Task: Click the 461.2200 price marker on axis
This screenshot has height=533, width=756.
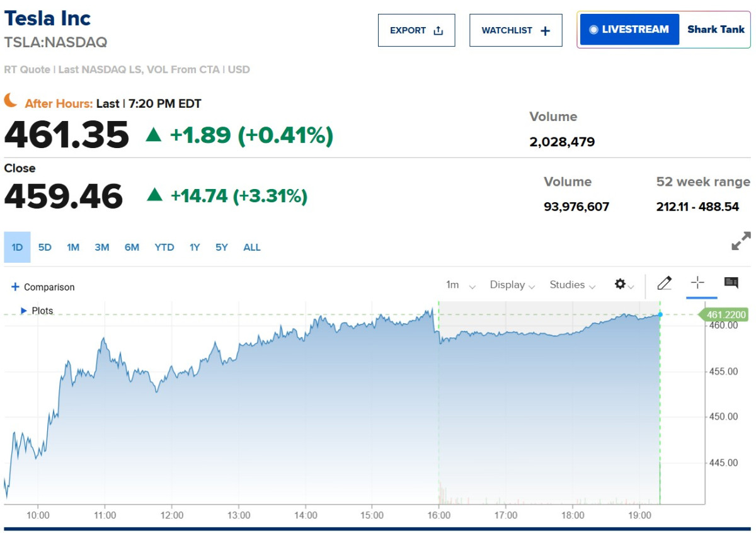Action: pyautogui.click(x=726, y=315)
